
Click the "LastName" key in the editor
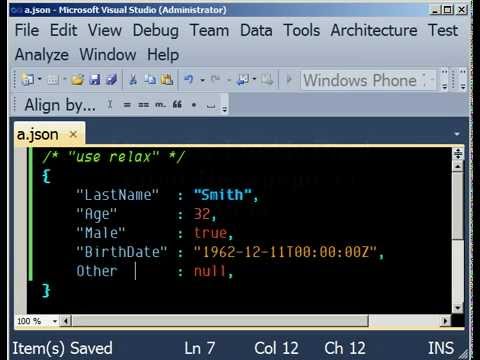point(118,195)
